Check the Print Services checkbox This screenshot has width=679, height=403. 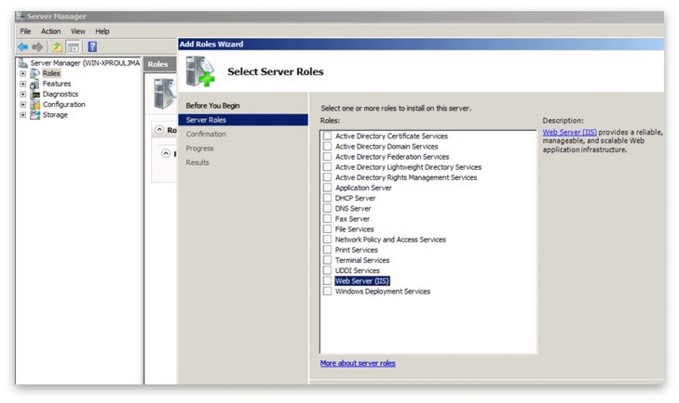327,250
